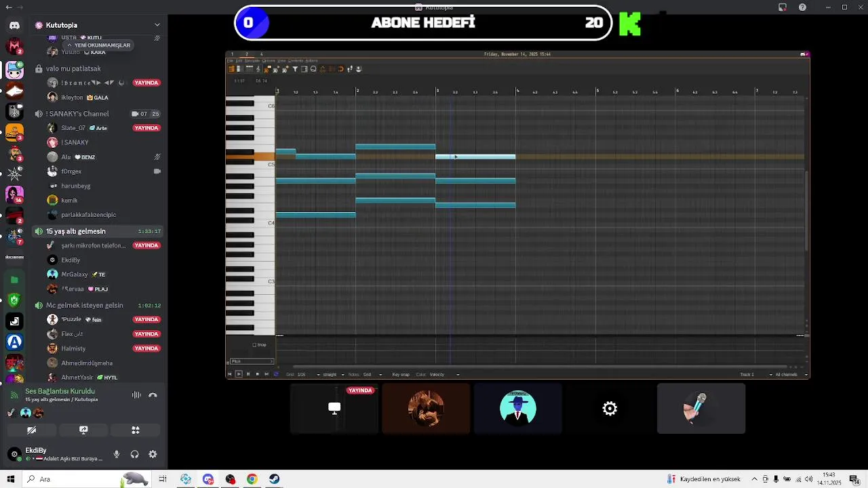Open Steam from the taskbar

[274, 479]
